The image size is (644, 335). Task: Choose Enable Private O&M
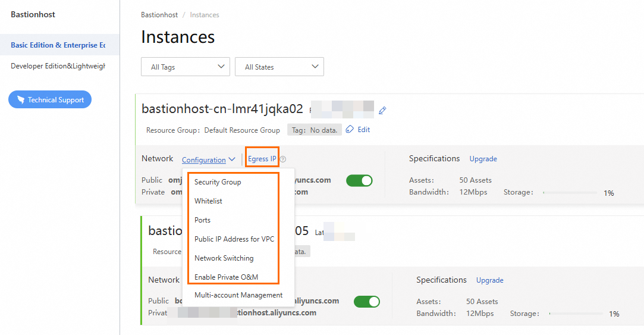[227, 277]
